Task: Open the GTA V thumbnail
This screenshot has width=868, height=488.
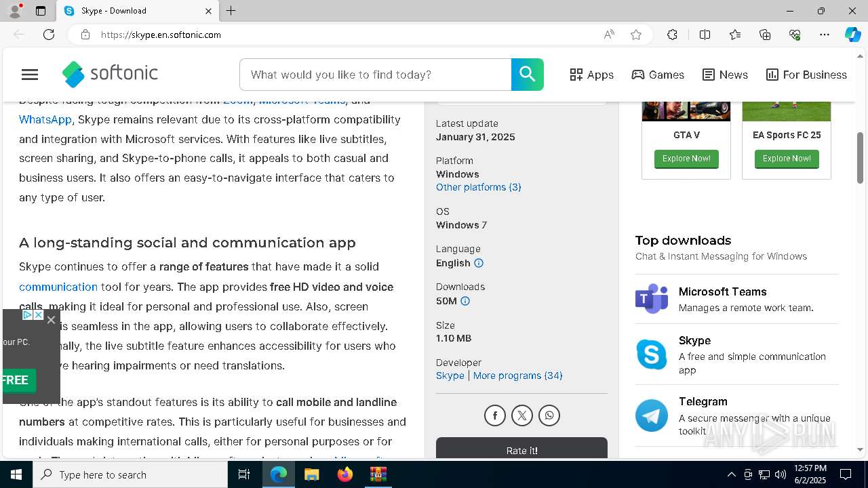Action: [x=686, y=111]
